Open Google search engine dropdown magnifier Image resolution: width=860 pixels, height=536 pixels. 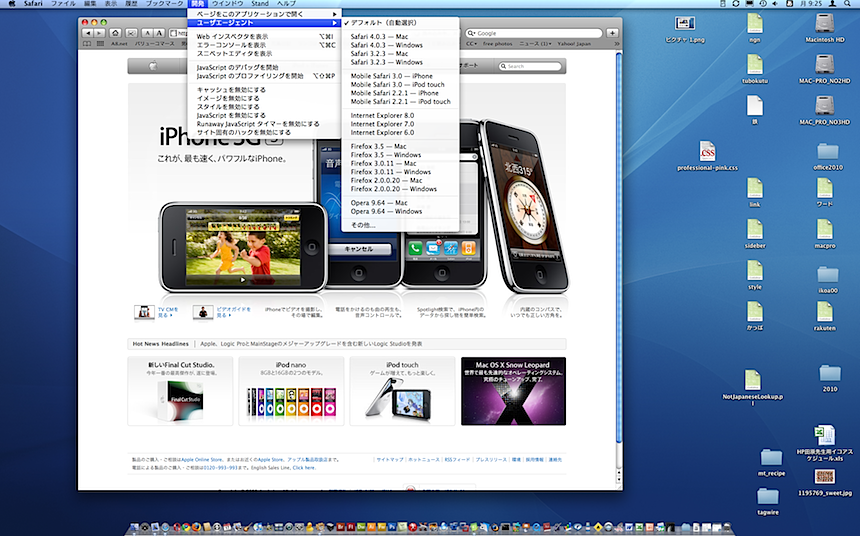pyautogui.click(x=472, y=33)
